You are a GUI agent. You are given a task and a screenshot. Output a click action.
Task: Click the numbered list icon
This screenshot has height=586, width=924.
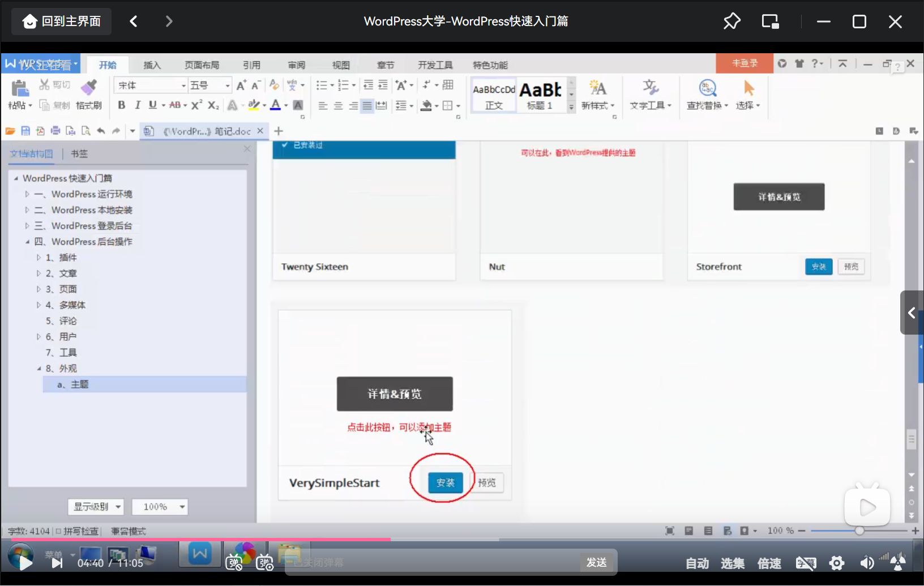coord(343,85)
